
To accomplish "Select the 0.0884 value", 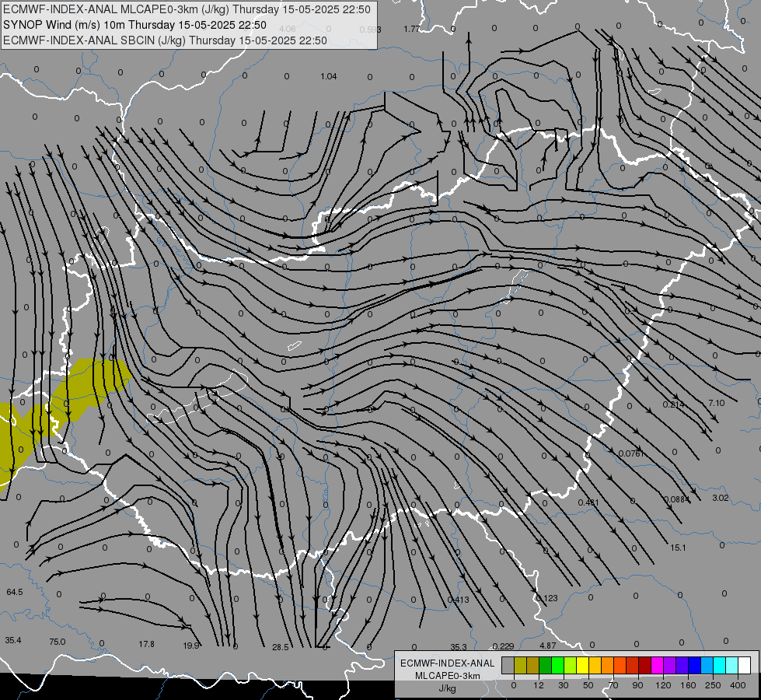I will pyautogui.click(x=677, y=499).
